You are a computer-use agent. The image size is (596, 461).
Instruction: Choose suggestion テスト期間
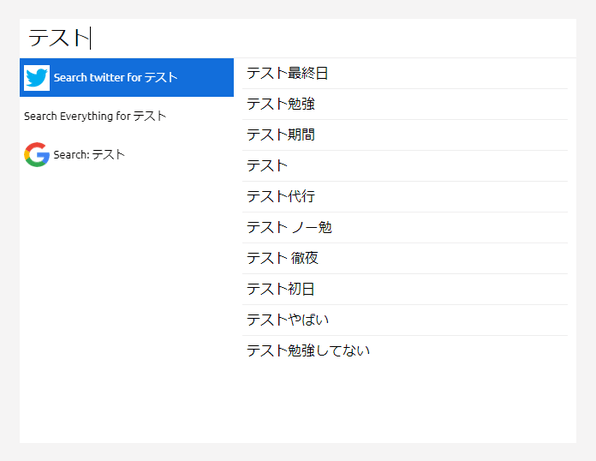(405, 135)
